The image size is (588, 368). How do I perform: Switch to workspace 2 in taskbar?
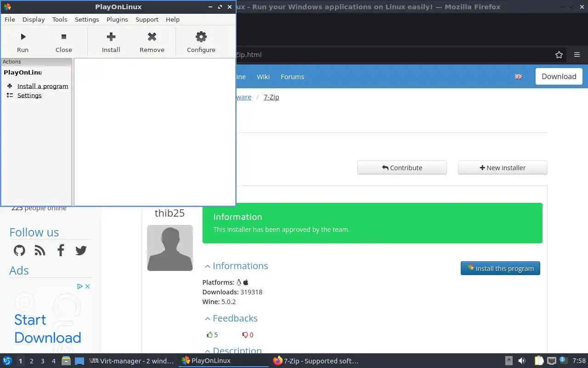point(32,361)
